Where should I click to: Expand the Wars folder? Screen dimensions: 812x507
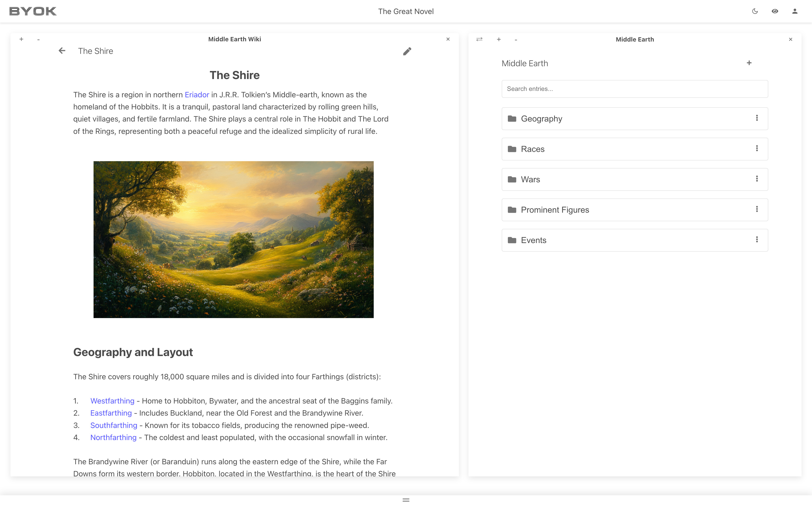[x=531, y=179]
